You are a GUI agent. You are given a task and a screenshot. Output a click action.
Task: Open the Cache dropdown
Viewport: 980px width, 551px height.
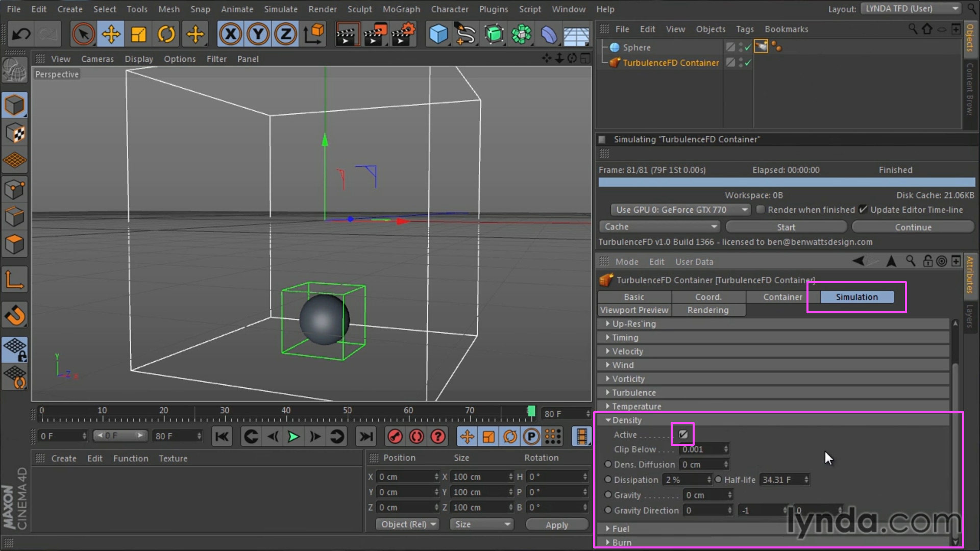659,227
